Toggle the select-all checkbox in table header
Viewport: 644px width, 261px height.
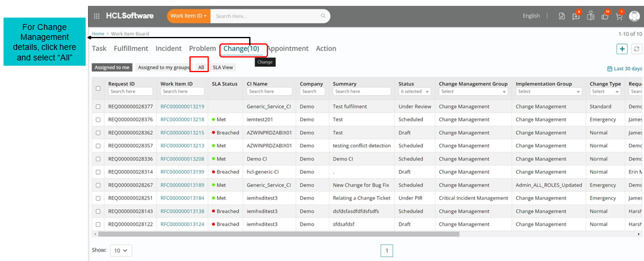point(98,88)
